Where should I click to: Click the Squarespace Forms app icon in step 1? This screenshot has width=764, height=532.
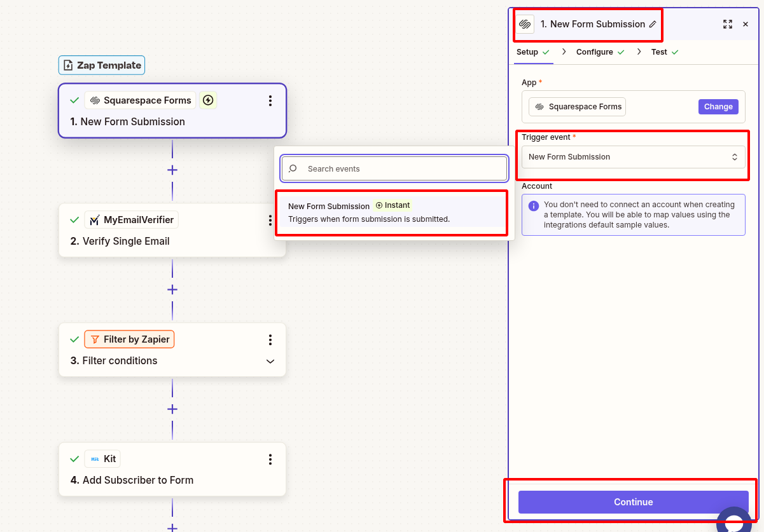(x=91, y=100)
